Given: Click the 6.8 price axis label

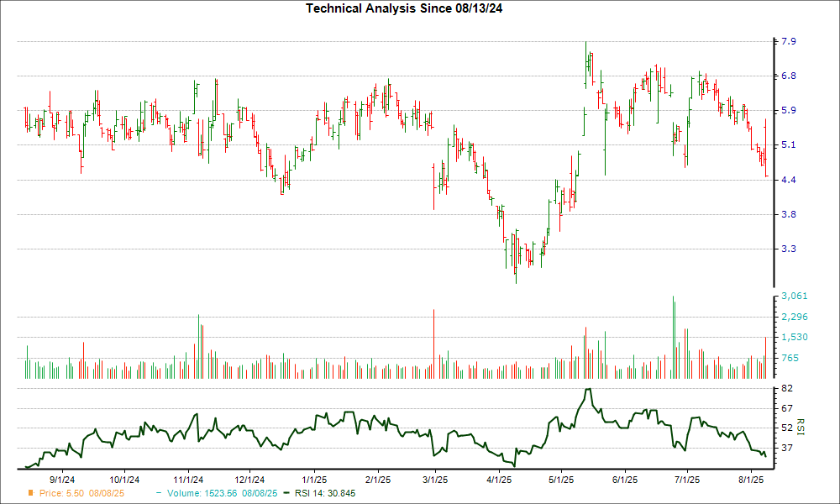Looking at the screenshot, I should point(789,76).
